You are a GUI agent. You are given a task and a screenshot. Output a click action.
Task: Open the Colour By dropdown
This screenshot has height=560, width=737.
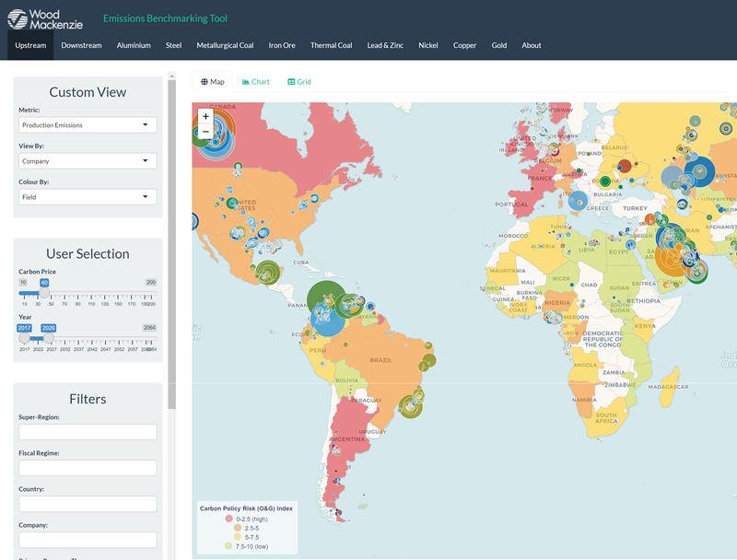[x=88, y=197]
